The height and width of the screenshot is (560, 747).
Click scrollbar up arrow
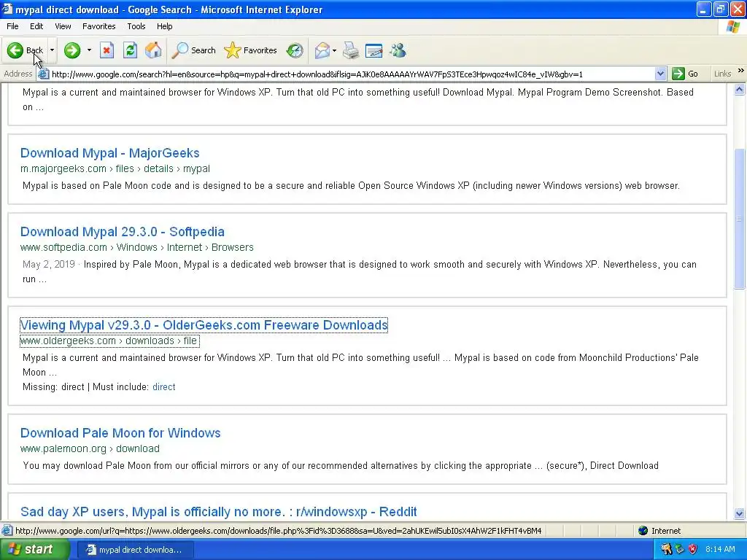click(x=740, y=89)
